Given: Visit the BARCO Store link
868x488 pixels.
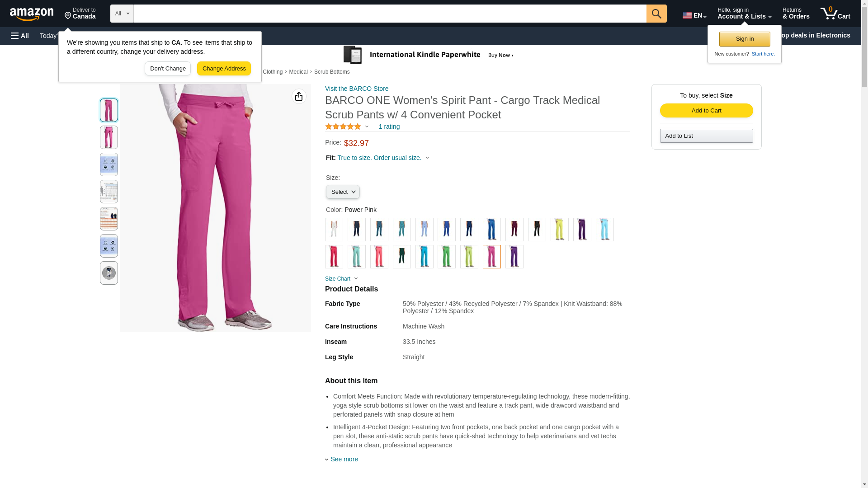Looking at the screenshot, I should (x=357, y=89).
